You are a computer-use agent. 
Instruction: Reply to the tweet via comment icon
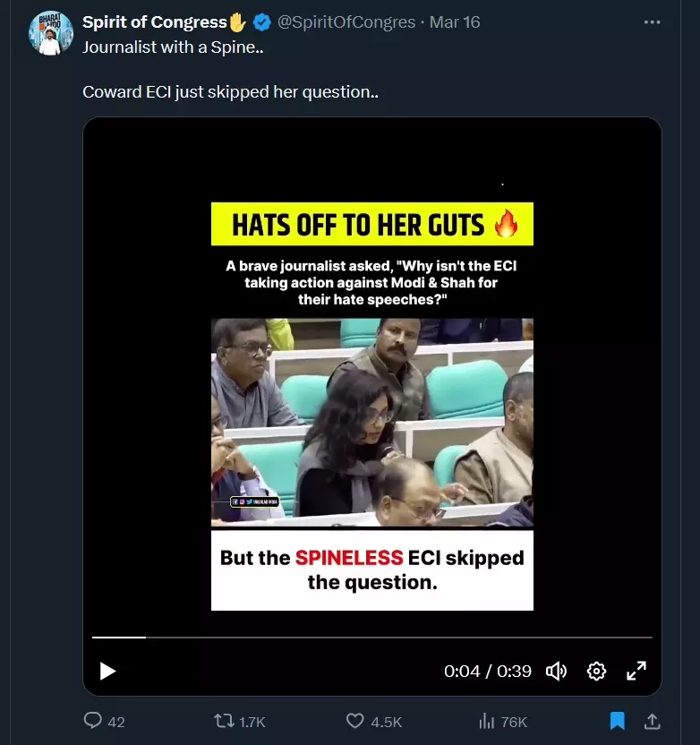tap(93, 721)
